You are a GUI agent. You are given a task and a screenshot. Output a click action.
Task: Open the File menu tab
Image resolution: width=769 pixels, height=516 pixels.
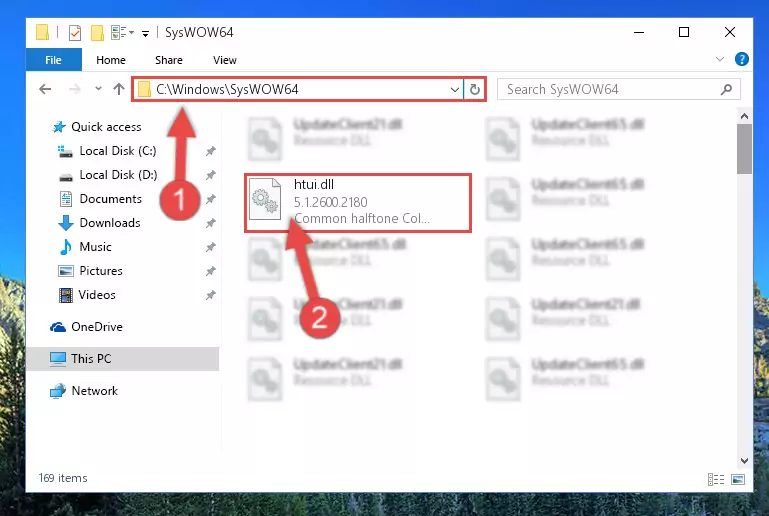[53, 60]
